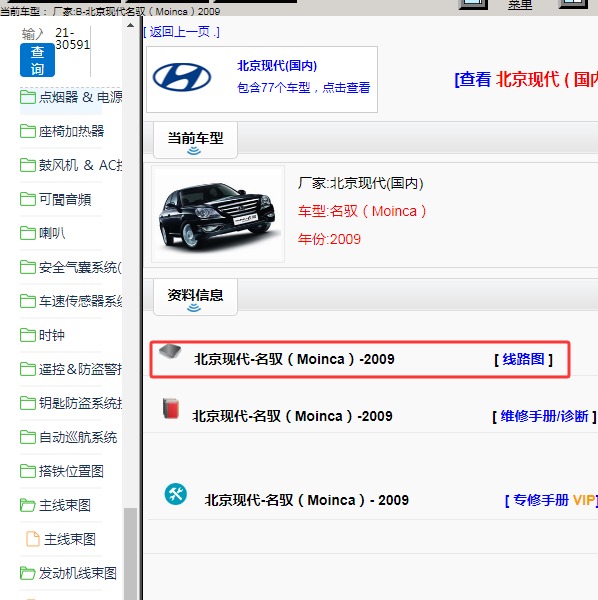This screenshot has height=600, width=598.
Task: Select the 搭铁位置图 folder label
Action: 71,471
